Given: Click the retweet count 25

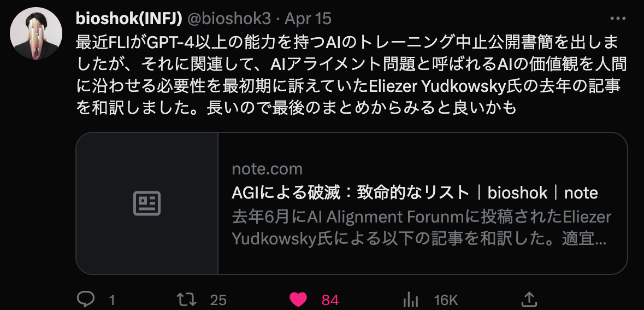Looking at the screenshot, I should click(x=218, y=300).
